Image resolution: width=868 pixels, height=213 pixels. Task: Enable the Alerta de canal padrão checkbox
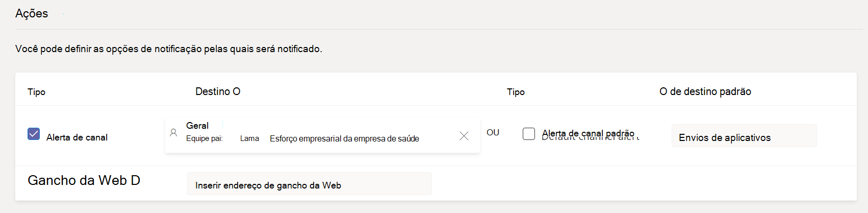tap(529, 134)
